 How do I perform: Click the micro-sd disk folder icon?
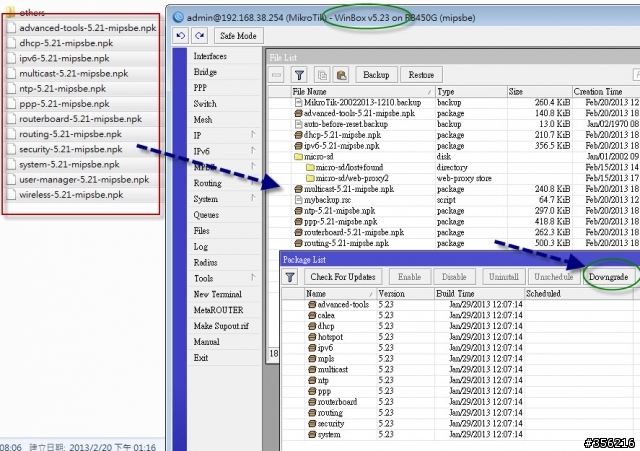pos(298,157)
